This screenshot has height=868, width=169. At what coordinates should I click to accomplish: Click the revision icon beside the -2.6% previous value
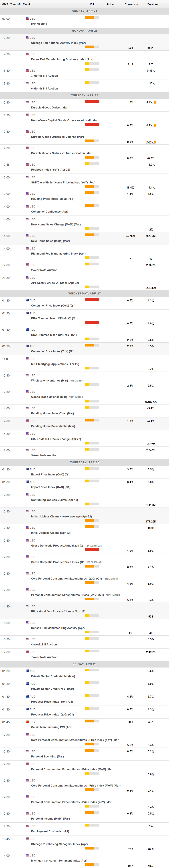155,142
